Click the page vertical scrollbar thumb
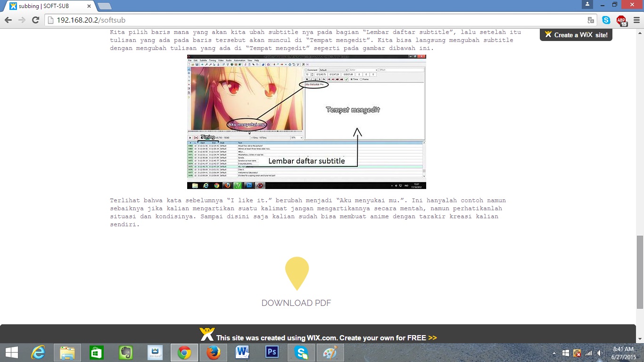Viewport: 644px width, 362px height. 640,272
